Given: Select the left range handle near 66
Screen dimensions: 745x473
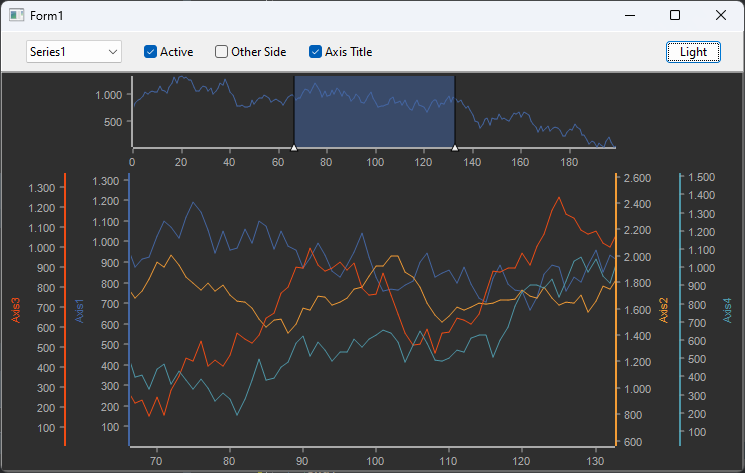Looking at the screenshot, I should click(294, 148).
